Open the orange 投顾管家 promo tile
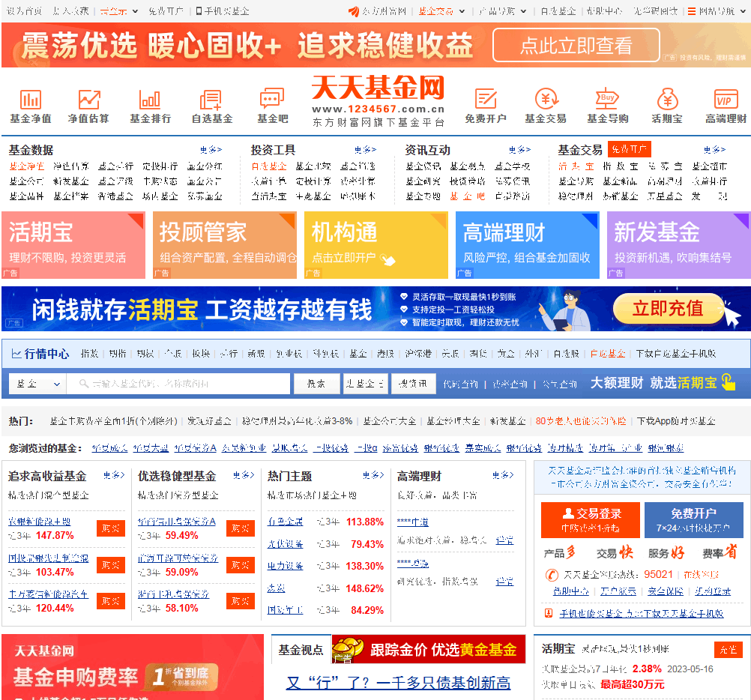Screen dimensions: 751x700 tap(225, 244)
